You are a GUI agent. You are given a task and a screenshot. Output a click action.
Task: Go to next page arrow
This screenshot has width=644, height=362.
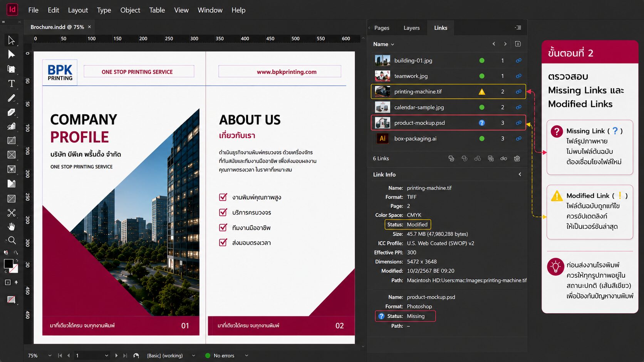tap(116, 355)
